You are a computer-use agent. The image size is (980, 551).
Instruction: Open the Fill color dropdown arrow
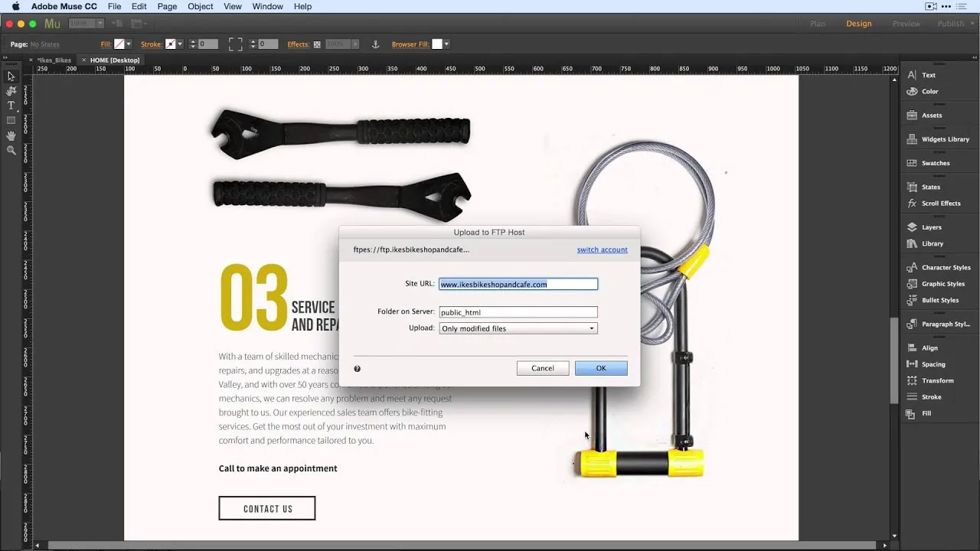(x=129, y=44)
